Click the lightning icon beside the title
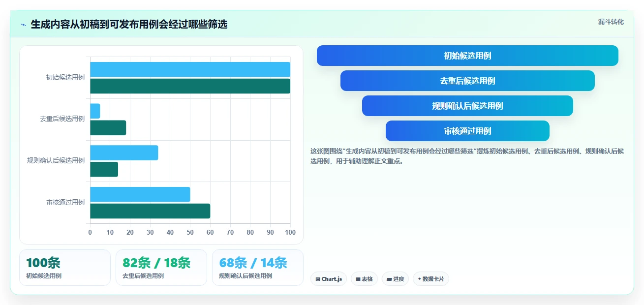Viewport: 644px width, 305px height. (23, 25)
